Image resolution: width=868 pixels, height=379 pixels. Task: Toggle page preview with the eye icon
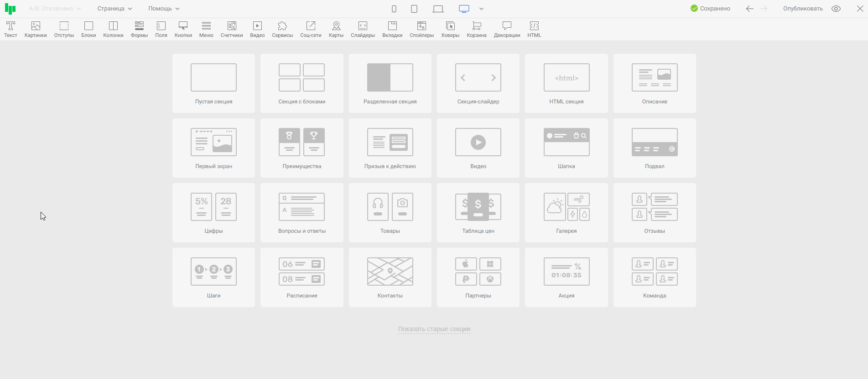point(836,9)
